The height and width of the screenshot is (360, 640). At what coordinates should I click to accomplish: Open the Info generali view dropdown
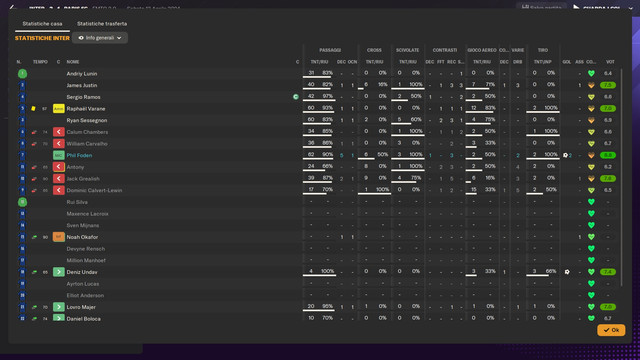coord(100,38)
